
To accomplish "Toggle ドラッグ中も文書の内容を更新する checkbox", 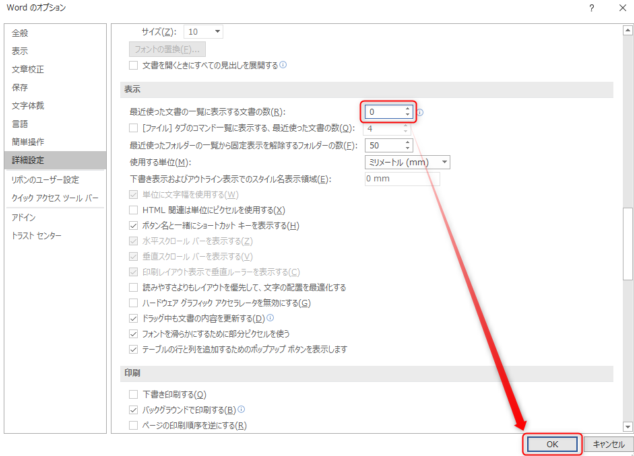I will pyautogui.click(x=133, y=319).
